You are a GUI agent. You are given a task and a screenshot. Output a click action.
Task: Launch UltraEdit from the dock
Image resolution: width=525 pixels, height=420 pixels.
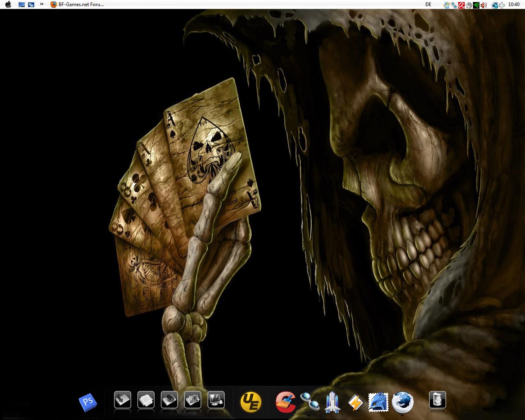(251, 402)
